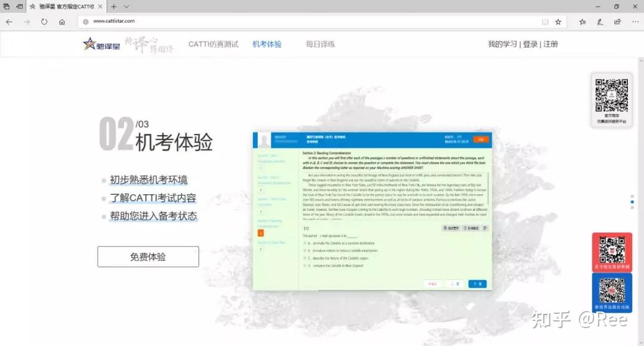
Task: Open the 注册 registration link
Action: click(x=552, y=43)
